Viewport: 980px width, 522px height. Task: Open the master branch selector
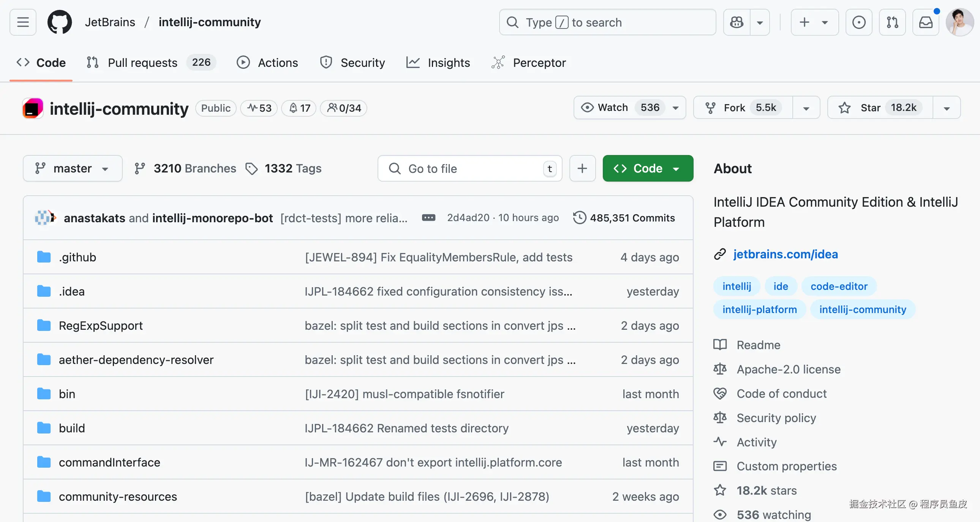pos(72,168)
